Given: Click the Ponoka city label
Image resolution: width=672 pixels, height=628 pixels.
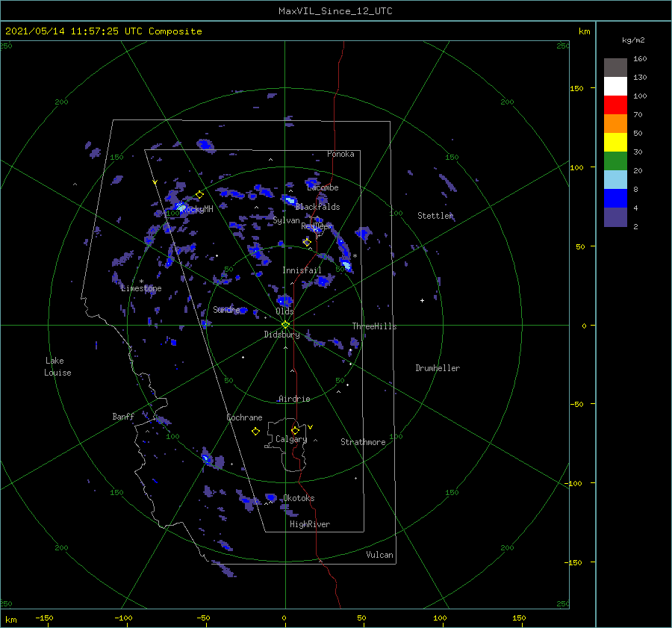Looking at the screenshot, I should 340,154.
